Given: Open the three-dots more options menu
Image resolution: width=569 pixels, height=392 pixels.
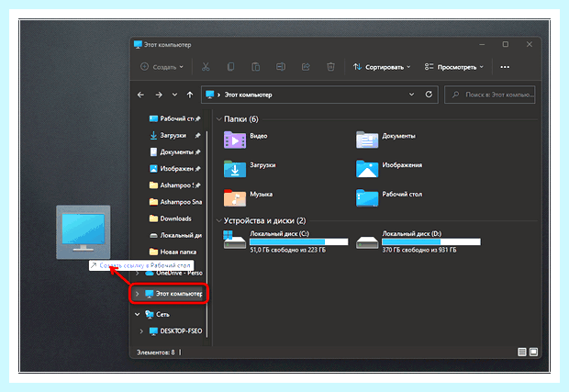Looking at the screenshot, I should click(x=505, y=67).
